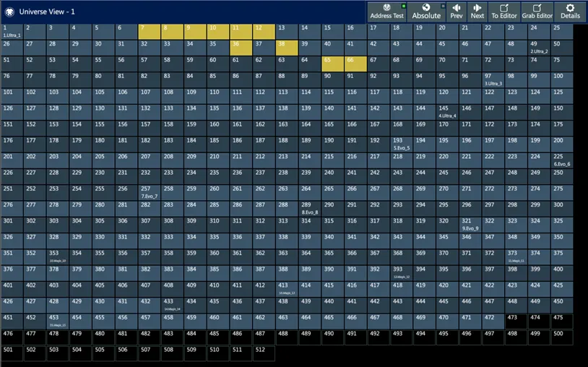
Task: Click highlighted yellow address cell 38
Action: click(287, 48)
